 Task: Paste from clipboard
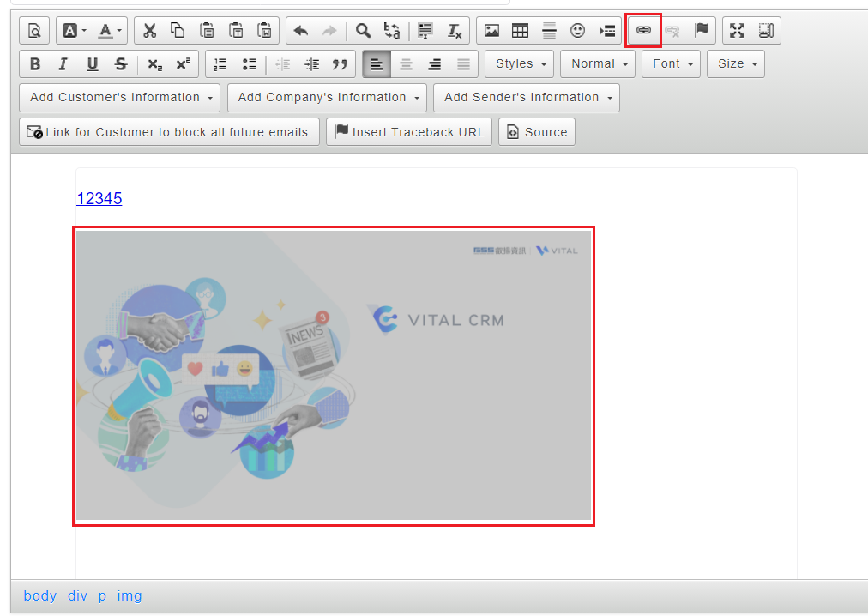coord(207,31)
